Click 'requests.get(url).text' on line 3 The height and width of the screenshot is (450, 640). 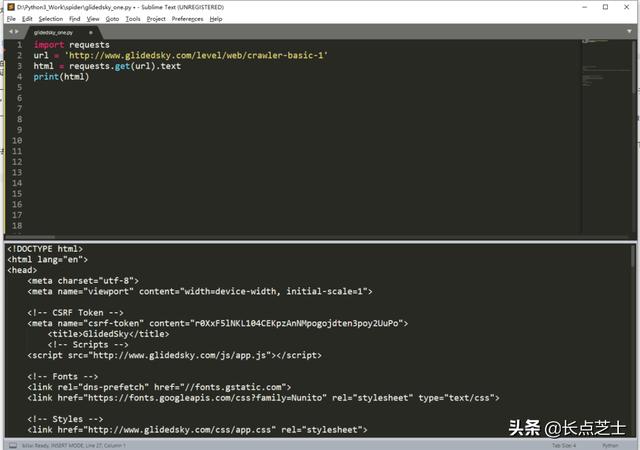coord(125,66)
